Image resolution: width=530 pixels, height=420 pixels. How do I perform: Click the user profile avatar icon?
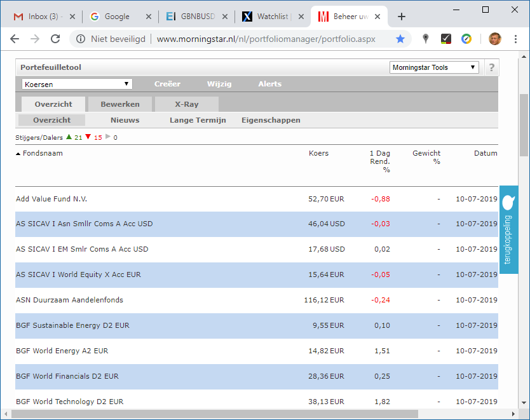pyautogui.click(x=494, y=39)
